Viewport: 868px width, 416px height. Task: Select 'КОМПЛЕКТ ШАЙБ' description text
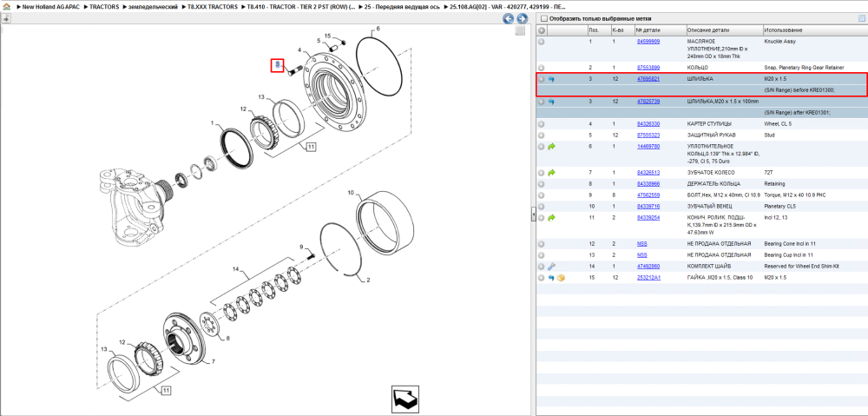pos(710,267)
